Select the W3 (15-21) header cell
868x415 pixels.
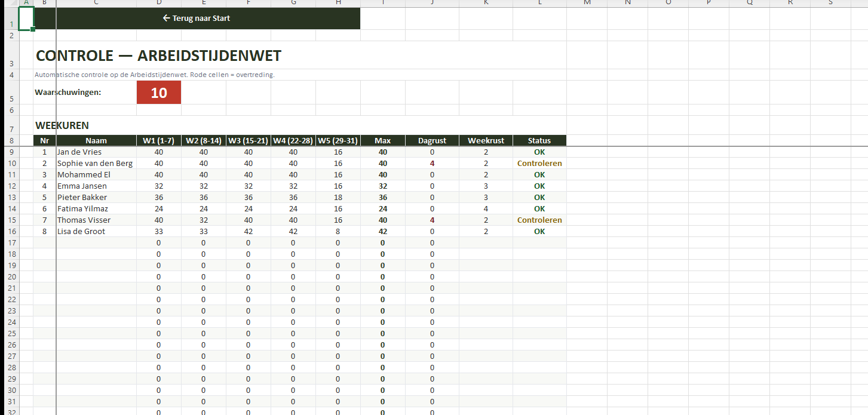(x=248, y=141)
